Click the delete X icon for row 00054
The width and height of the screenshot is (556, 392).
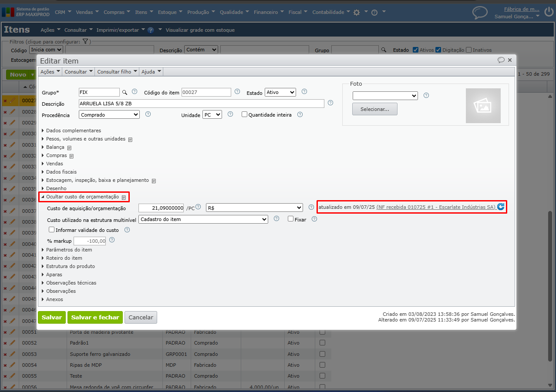click(x=5, y=365)
